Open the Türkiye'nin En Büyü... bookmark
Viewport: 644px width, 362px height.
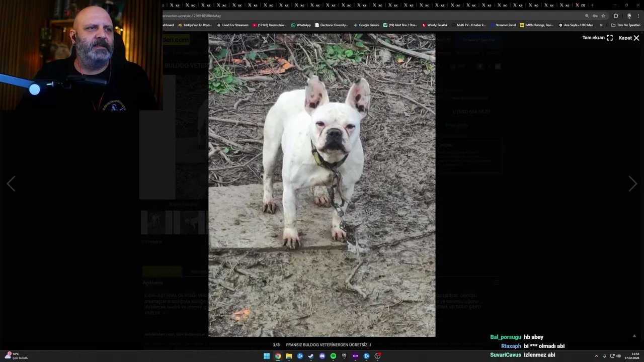coord(195,25)
